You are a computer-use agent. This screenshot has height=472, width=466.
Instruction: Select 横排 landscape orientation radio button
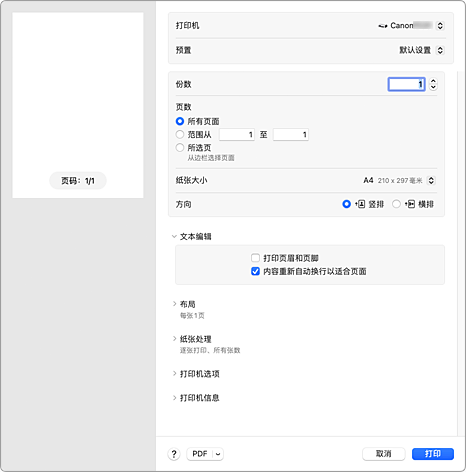(x=396, y=204)
